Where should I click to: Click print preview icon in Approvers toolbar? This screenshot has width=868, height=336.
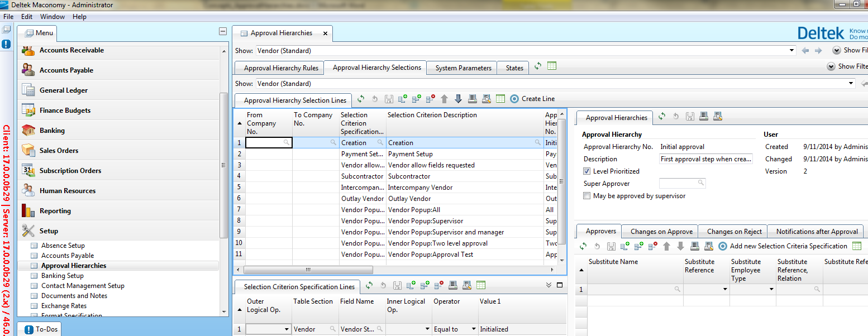708,246
